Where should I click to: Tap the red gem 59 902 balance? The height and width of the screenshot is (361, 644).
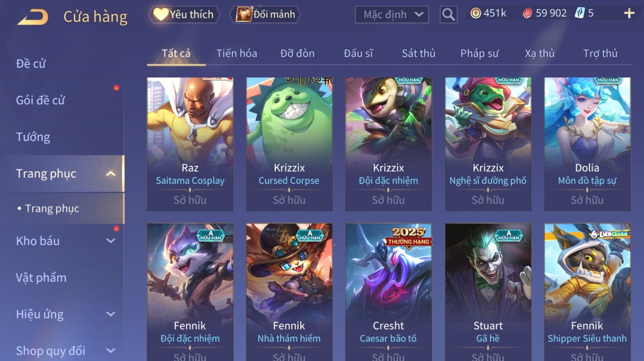pos(545,13)
